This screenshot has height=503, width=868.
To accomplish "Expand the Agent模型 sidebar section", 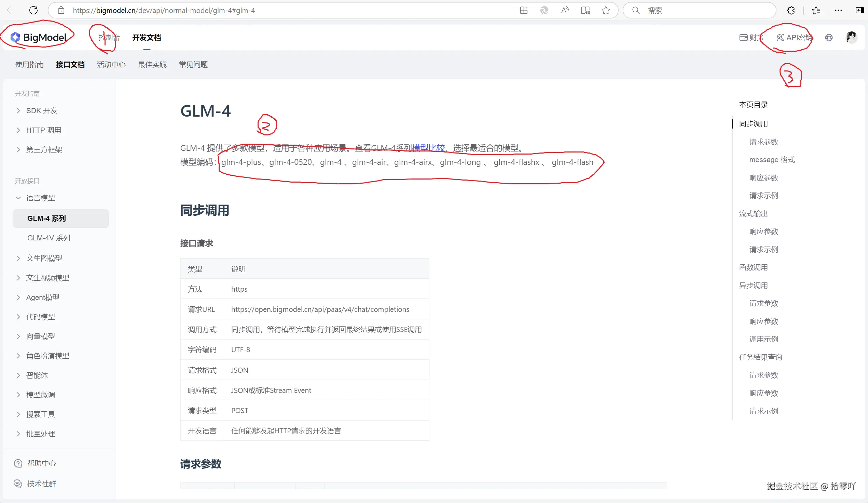I will (42, 297).
